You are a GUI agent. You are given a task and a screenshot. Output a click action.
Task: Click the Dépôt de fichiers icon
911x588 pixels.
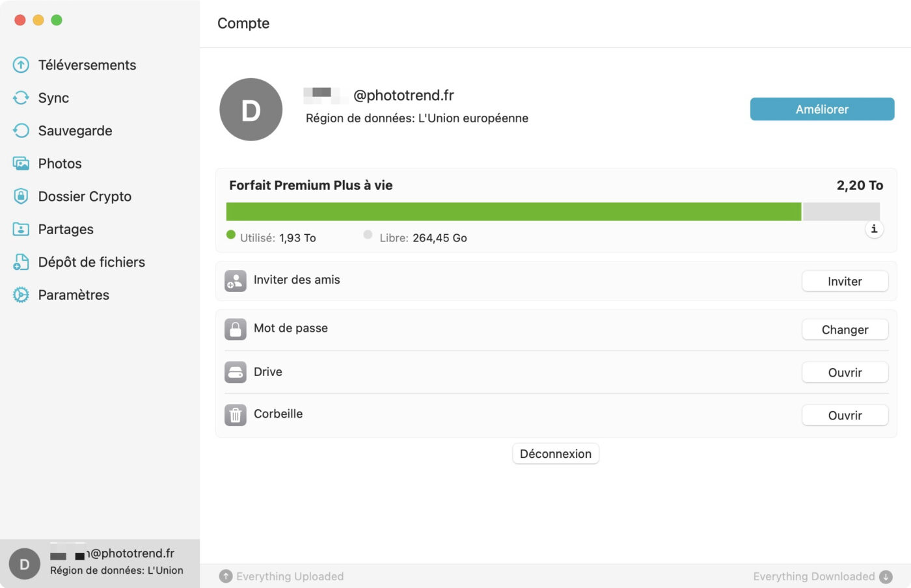pyautogui.click(x=21, y=262)
